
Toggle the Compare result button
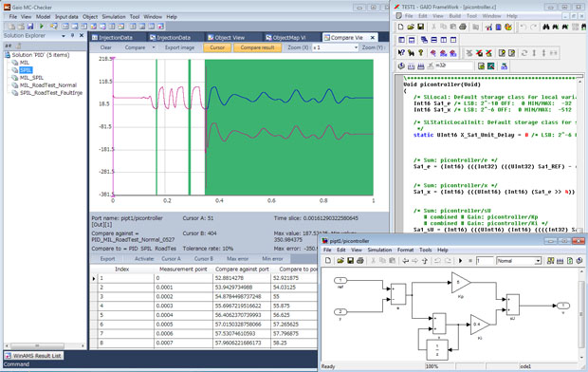pyautogui.click(x=257, y=47)
